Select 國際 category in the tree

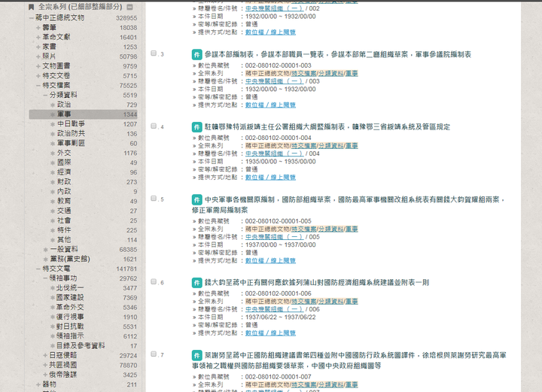click(x=64, y=163)
